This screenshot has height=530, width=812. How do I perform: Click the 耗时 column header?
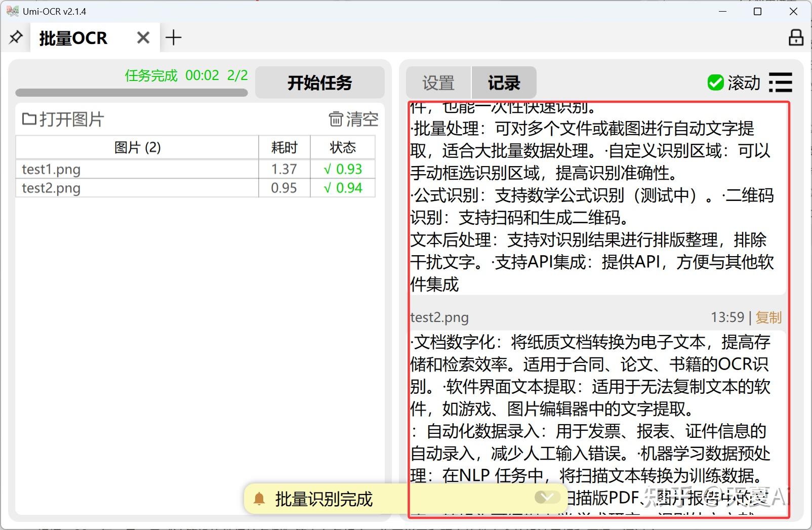(284, 147)
